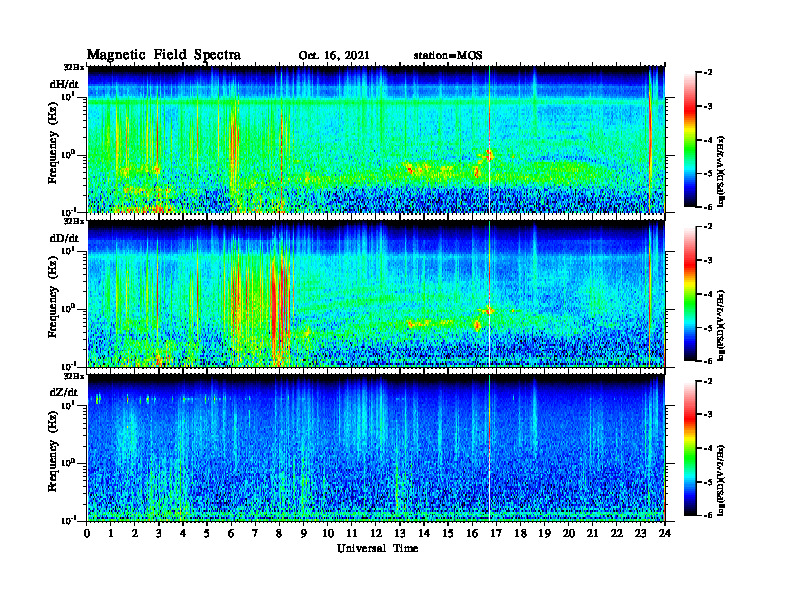
Task: Click hour 3 on the Universal Time axis
Action: [159, 533]
